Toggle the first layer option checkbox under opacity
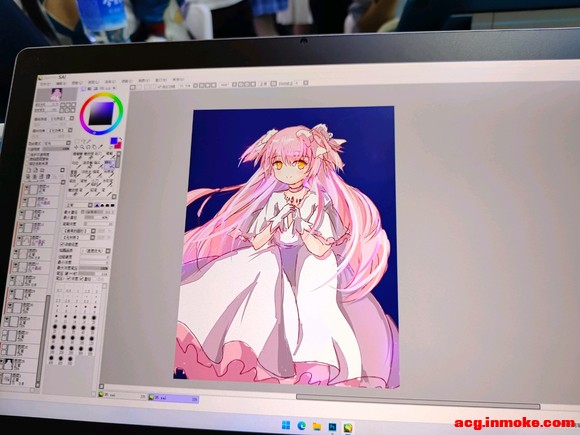The image size is (580, 435). tap(29, 154)
